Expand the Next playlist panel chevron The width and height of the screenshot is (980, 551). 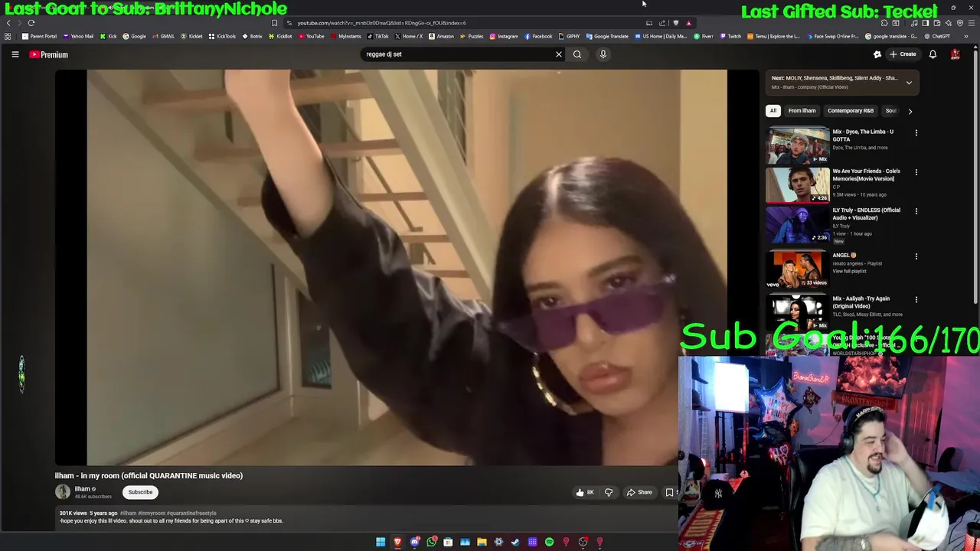pyautogui.click(x=909, y=83)
